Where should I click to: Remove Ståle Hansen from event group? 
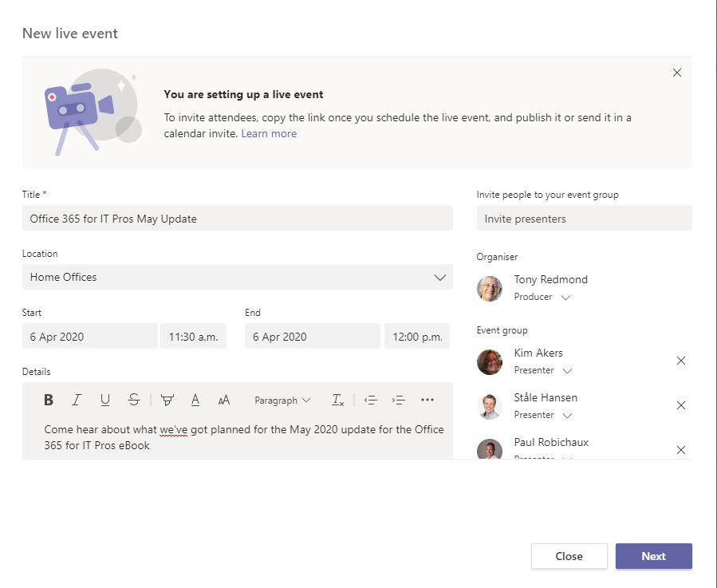click(x=681, y=405)
